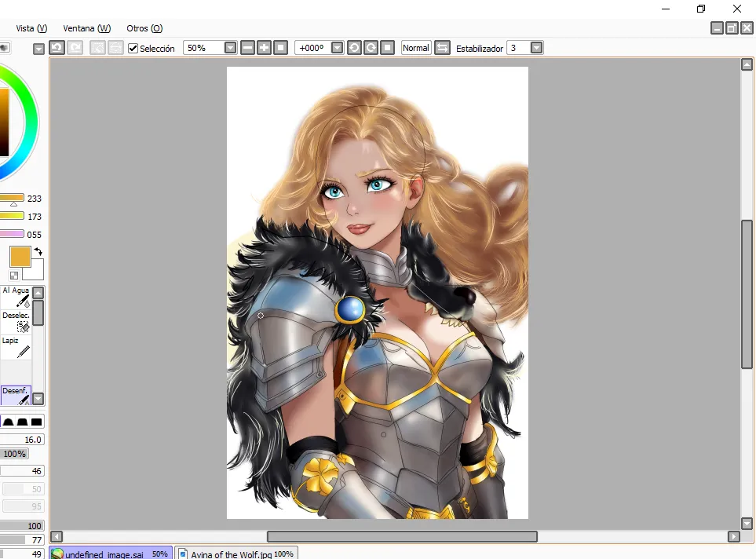Click the 100% brush size multiplier

point(14,454)
